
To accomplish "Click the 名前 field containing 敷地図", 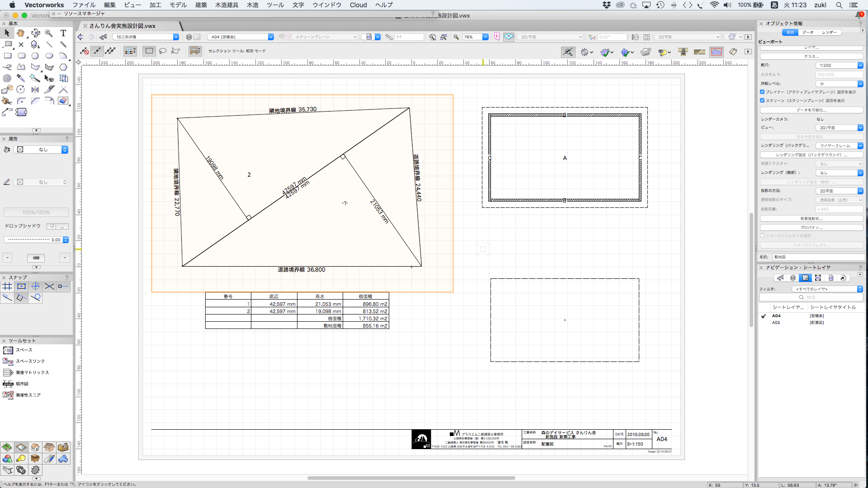I will pyautogui.click(x=818, y=257).
